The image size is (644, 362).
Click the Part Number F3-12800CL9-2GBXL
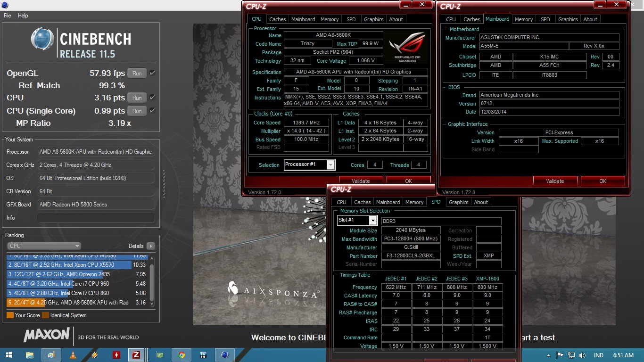411,256
